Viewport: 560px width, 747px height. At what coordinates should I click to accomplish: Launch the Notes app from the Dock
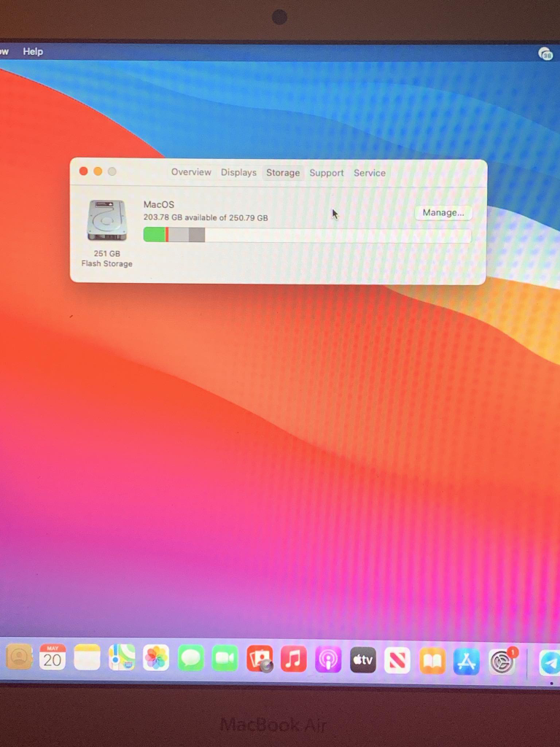point(87,658)
